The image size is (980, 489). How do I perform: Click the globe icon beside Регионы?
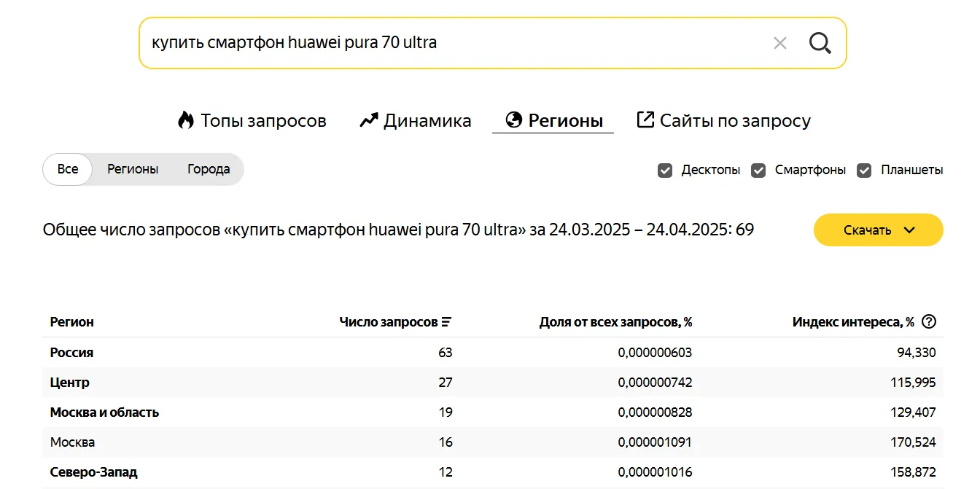[x=514, y=120]
